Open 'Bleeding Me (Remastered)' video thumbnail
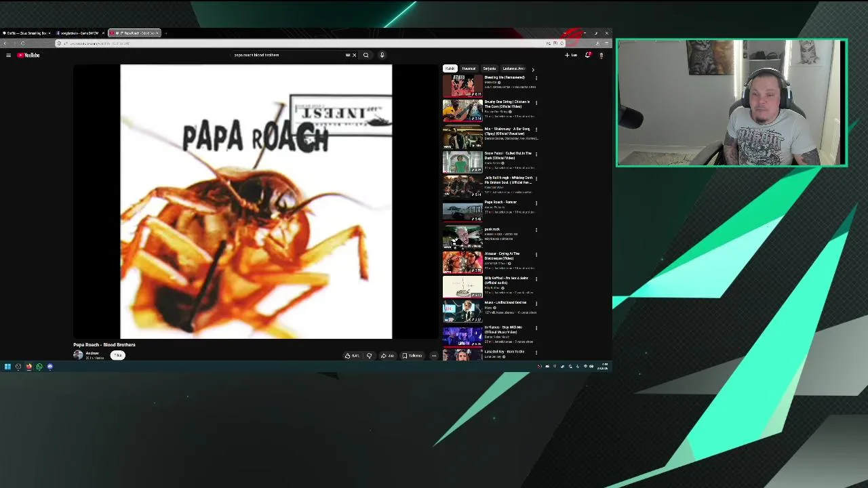Image resolution: width=868 pixels, height=488 pixels. 462,86
